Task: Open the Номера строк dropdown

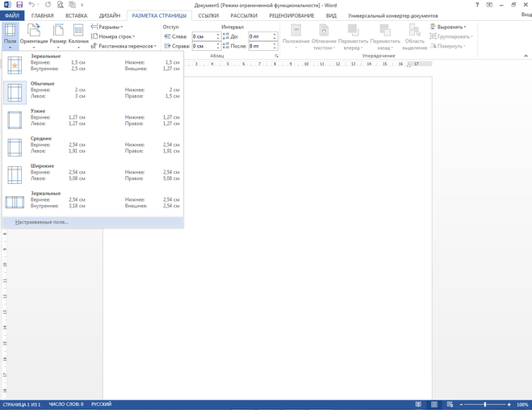Action: coord(113,36)
